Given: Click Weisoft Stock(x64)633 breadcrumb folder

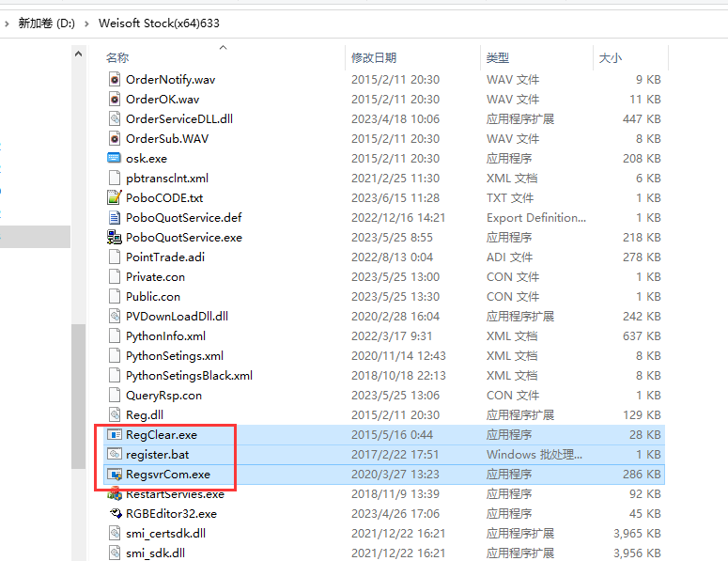Looking at the screenshot, I should click(x=159, y=23).
